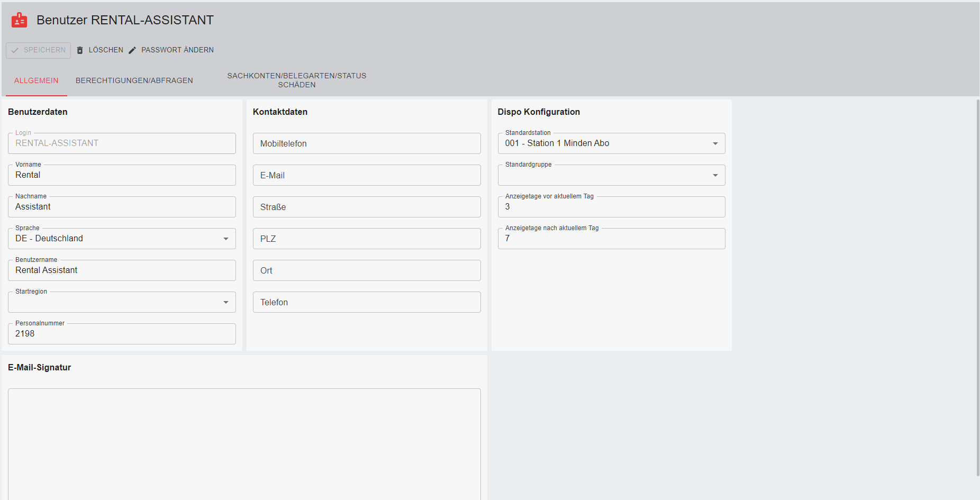Expand the Sprache dropdown
980x500 pixels.
[x=226, y=239]
